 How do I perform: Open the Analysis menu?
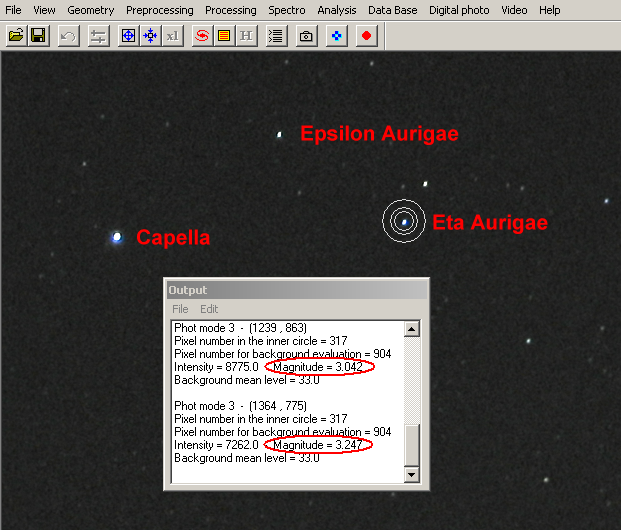337,10
